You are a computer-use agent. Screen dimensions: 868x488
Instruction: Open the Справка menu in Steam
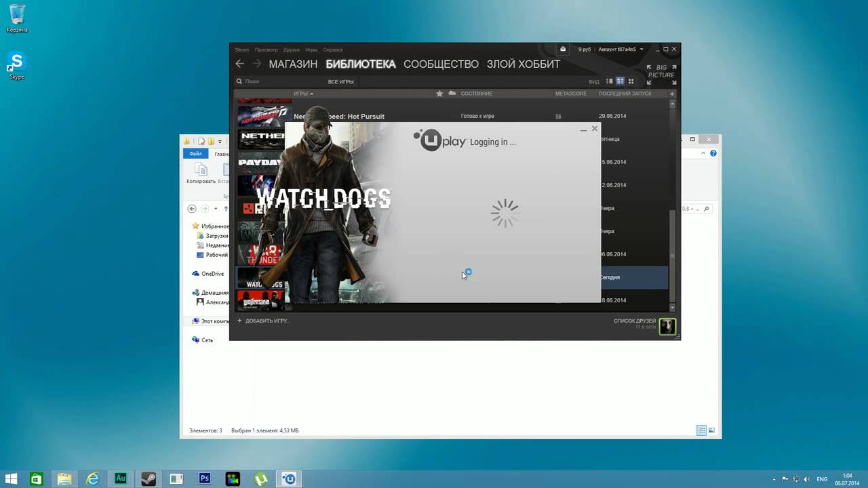click(x=333, y=49)
